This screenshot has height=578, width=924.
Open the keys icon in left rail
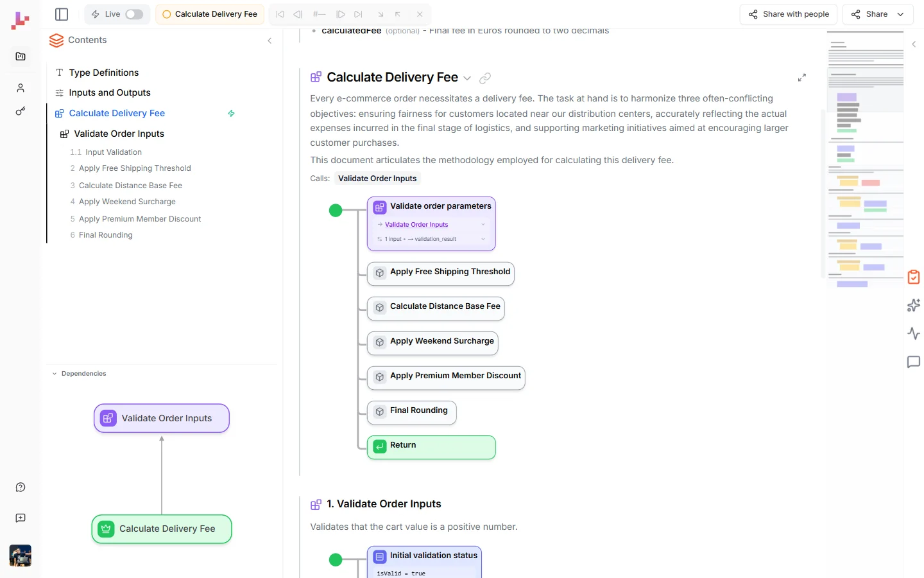coord(21,111)
